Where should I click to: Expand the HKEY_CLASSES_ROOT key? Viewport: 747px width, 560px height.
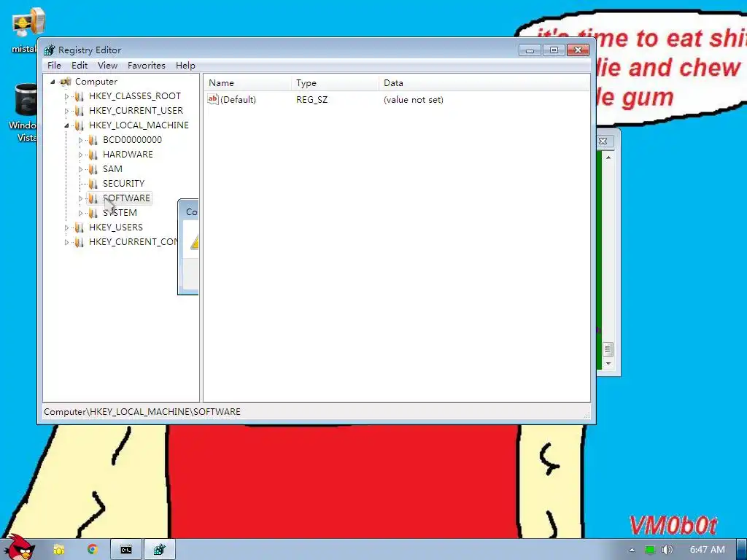(66, 97)
